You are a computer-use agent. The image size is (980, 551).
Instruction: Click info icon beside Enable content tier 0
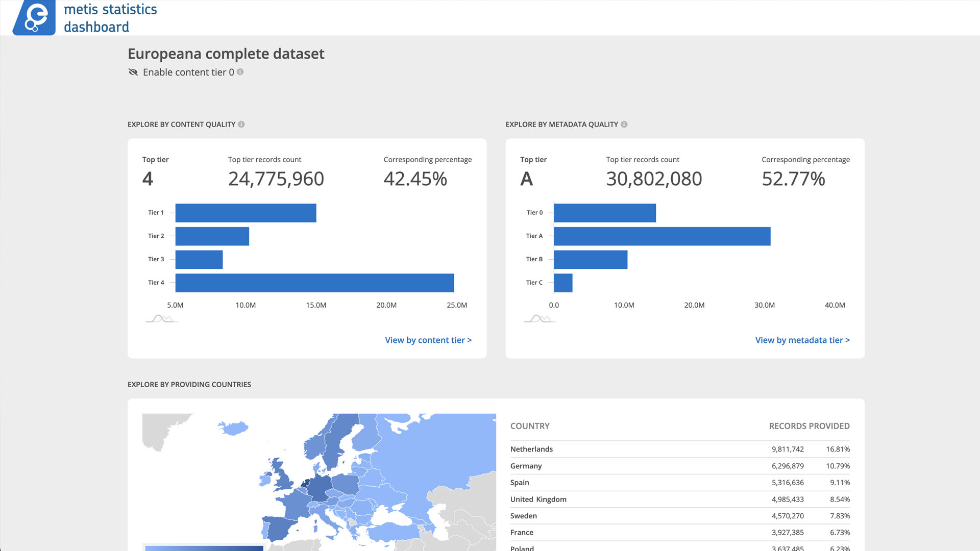[x=240, y=72]
